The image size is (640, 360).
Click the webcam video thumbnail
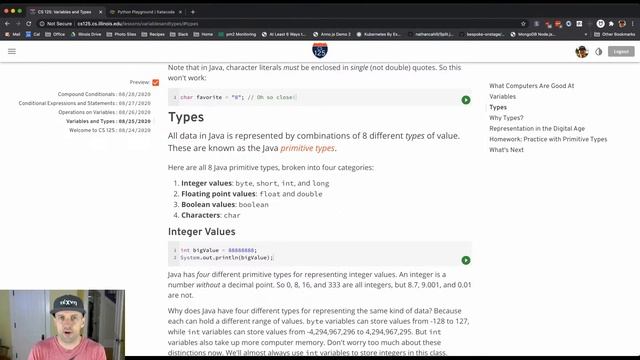point(62,325)
